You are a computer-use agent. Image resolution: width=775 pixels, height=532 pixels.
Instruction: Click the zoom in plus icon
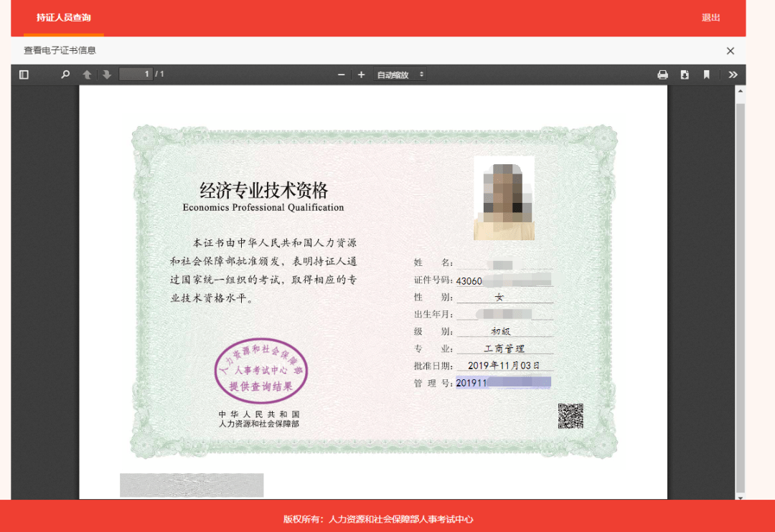point(361,74)
